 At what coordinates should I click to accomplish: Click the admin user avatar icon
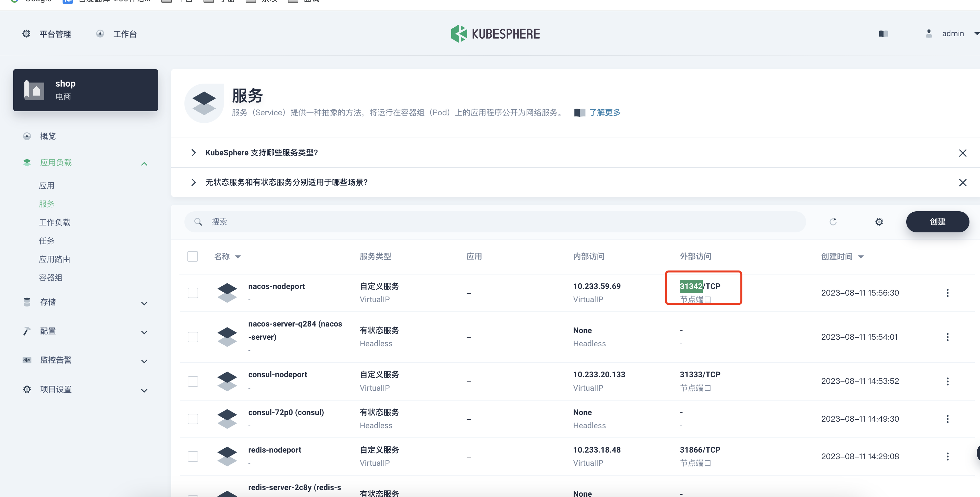[929, 34]
